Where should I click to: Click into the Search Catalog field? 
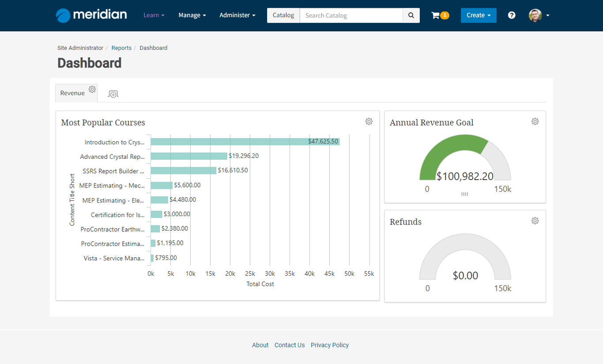[351, 15]
